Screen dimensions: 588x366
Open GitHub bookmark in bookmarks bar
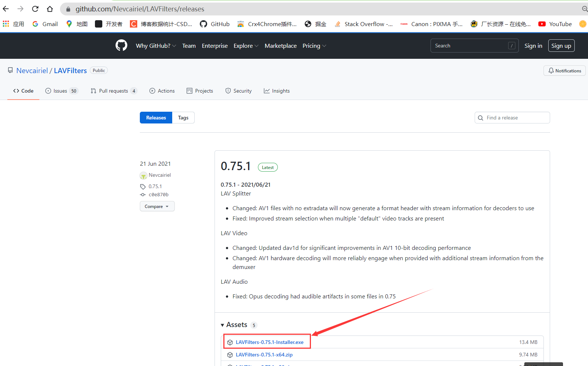215,24
